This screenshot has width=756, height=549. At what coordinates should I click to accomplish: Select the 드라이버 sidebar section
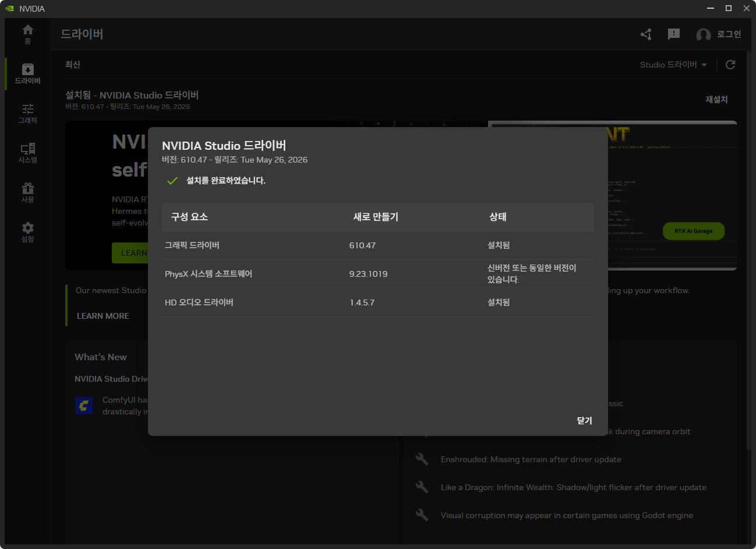tap(27, 74)
